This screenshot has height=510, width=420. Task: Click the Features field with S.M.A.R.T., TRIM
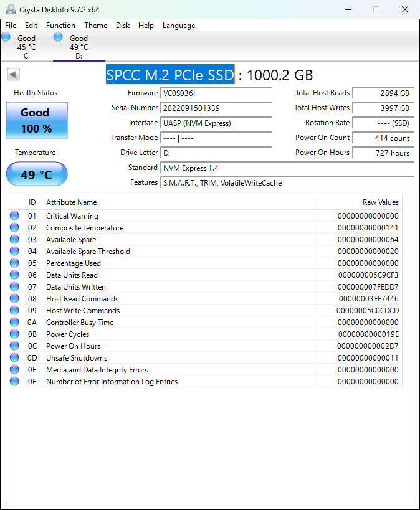pyautogui.click(x=287, y=183)
